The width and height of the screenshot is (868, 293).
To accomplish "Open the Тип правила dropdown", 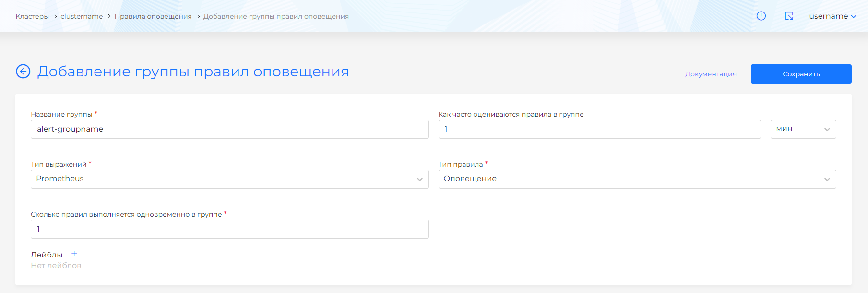I will (x=637, y=179).
